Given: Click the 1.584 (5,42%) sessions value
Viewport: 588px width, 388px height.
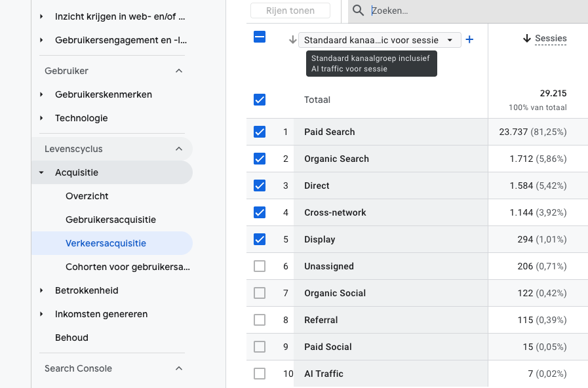Looking at the screenshot, I should 538,185.
